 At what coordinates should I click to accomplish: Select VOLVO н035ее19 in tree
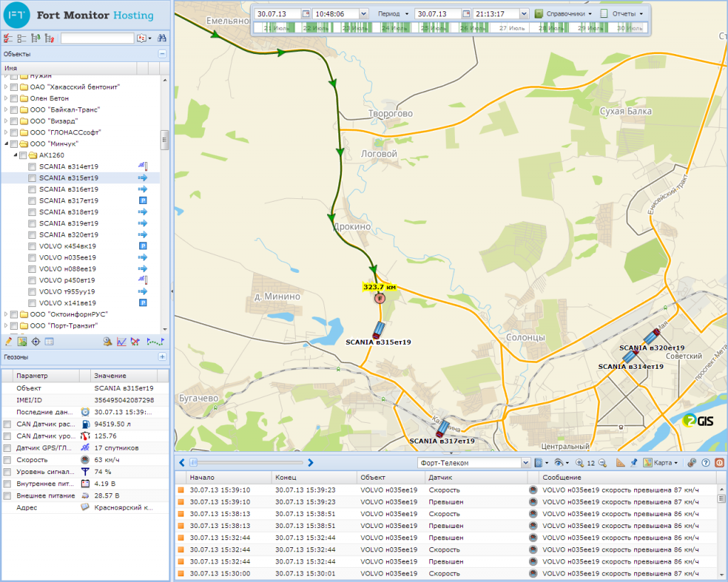(68, 257)
